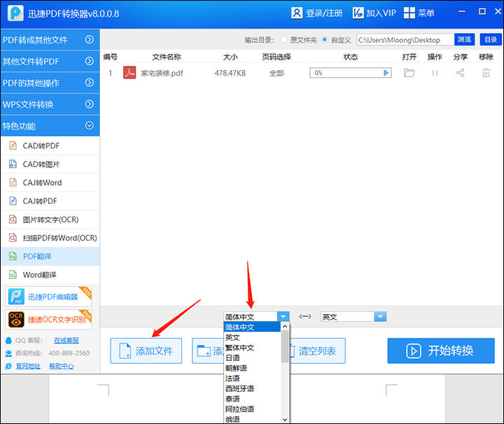
Task: Click the 478.47KB size cell
Action: pos(230,74)
